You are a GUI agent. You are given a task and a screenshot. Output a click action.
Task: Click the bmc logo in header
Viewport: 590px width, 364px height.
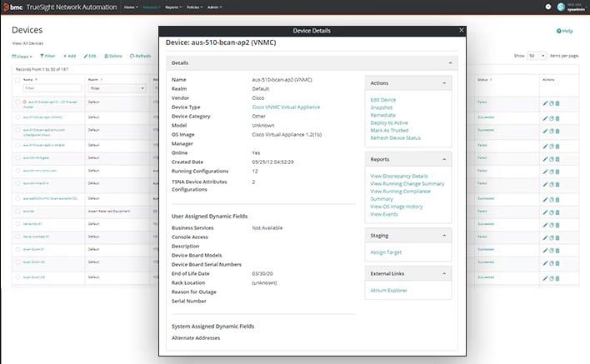12,7
